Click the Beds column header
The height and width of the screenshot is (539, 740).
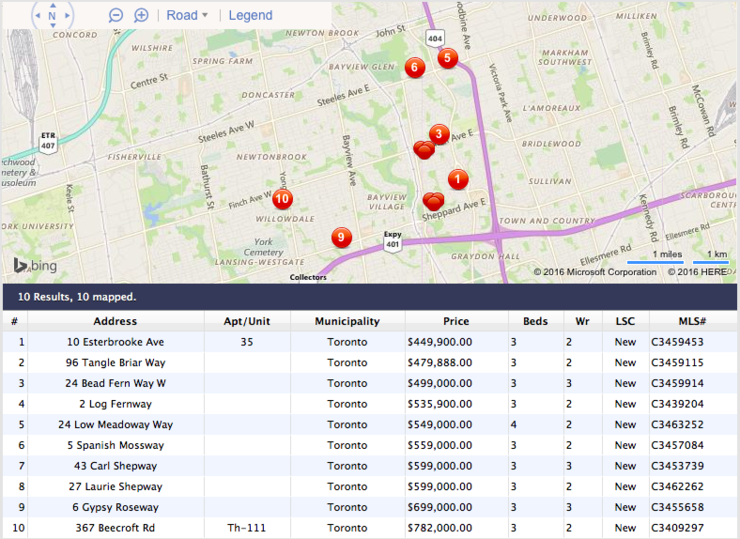click(x=535, y=321)
